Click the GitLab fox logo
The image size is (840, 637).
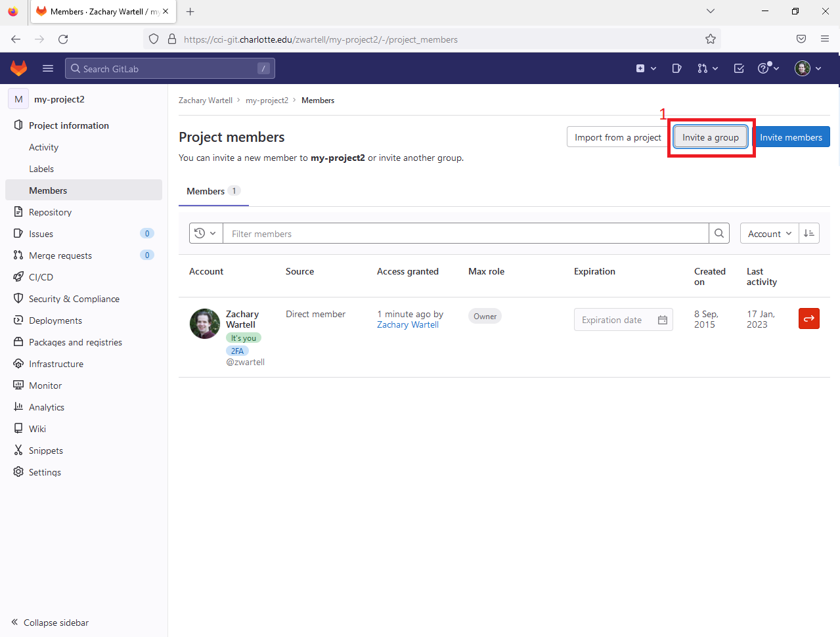tap(18, 68)
